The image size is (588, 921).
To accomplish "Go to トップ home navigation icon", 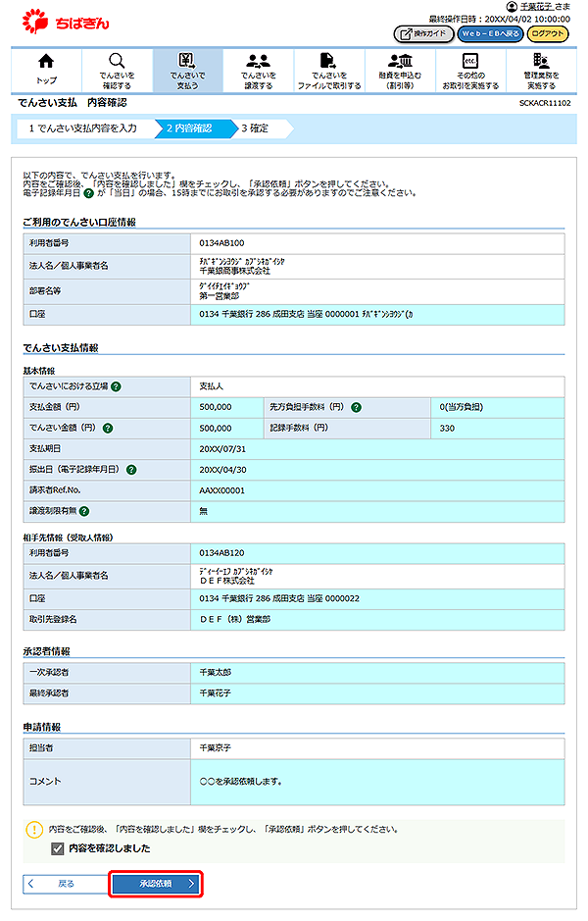I will click(46, 71).
